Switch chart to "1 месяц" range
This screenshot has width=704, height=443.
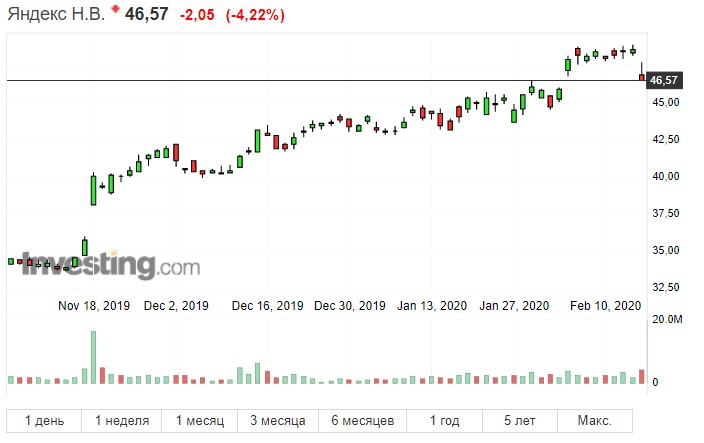pyautogui.click(x=200, y=421)
